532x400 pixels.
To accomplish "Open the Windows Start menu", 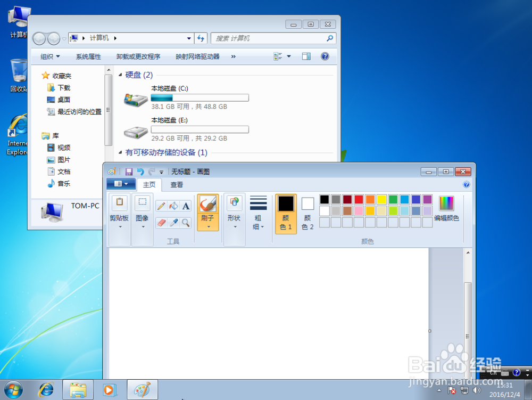I will click(x=14, y=390).
